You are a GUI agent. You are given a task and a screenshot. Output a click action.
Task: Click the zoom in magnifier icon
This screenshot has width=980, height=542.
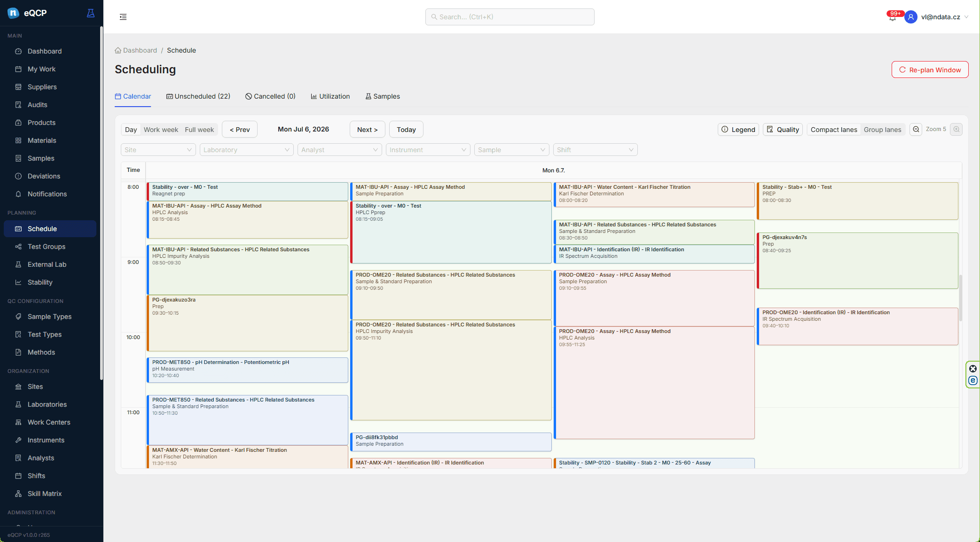(956, 130)
